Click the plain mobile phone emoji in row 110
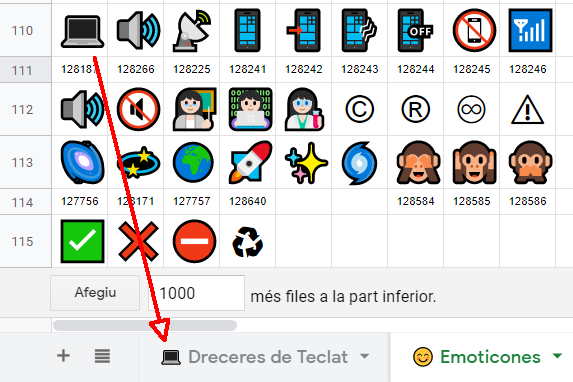The height and width of the screenshot is (382, 573). coord(247,30)
